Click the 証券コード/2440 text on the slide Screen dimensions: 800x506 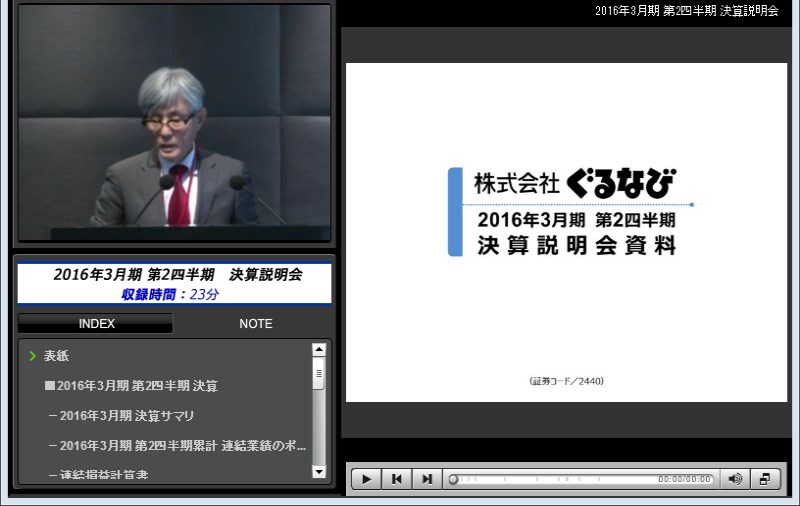(566, 381)
